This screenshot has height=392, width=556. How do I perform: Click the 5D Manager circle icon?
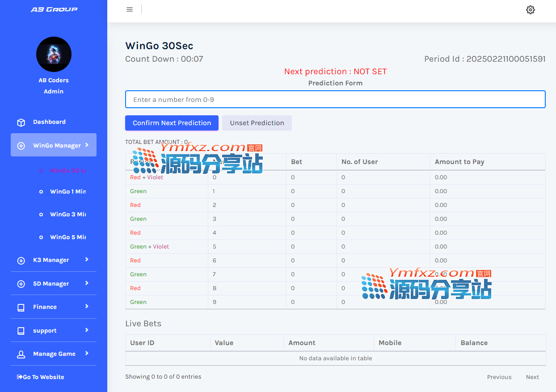tap(21, 284)
